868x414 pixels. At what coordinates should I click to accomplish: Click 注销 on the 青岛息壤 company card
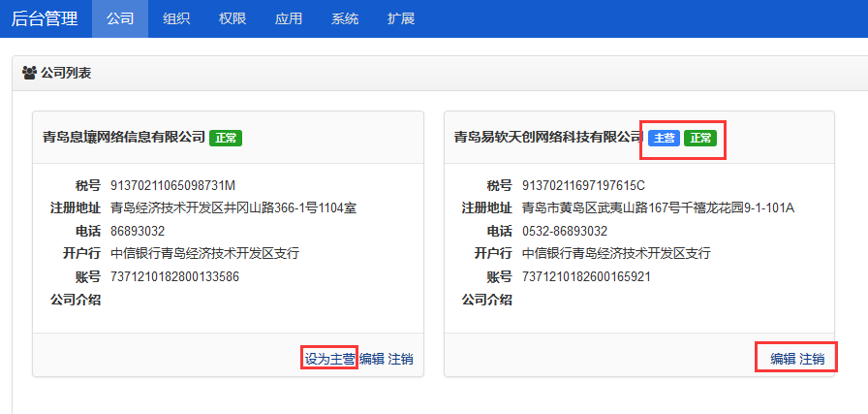[400, 359]
